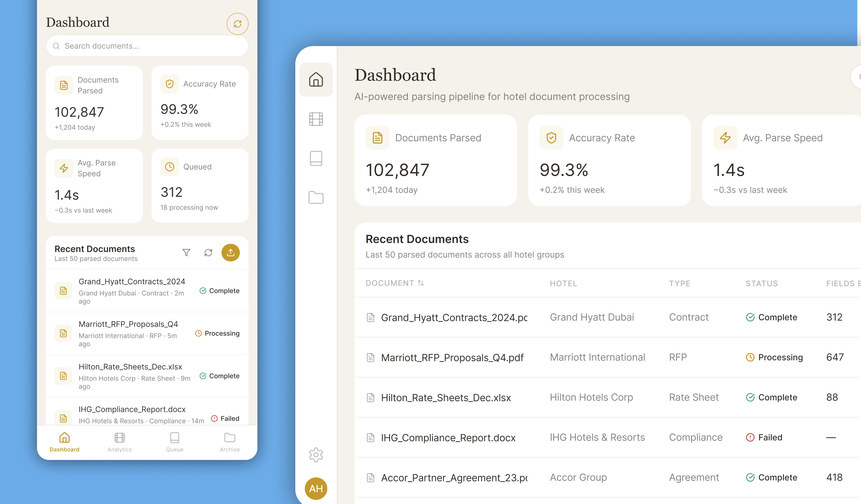
Task: Click the file icon beside mobile Hilton_Rate_Sheets_Dec.xlsx
Action: click(x=63, y=376)
